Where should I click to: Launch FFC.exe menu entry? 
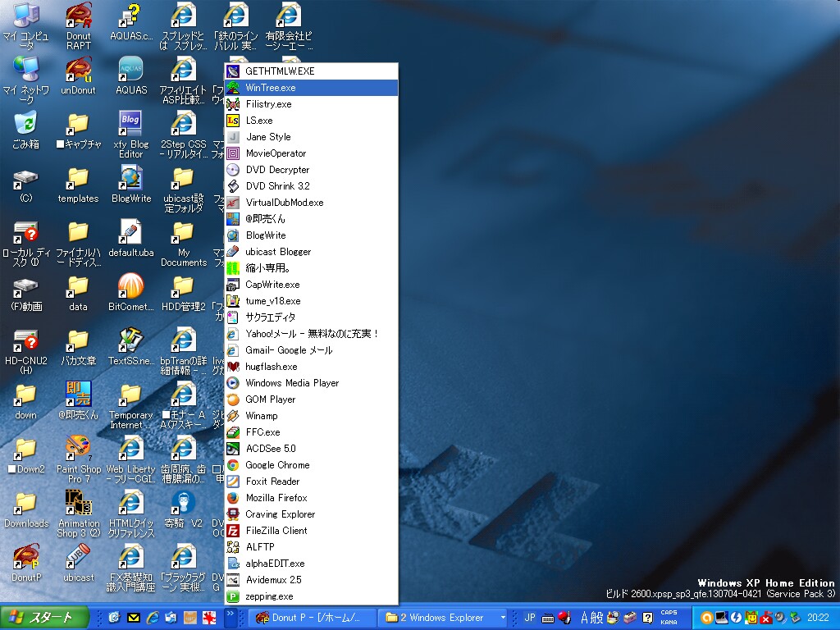click(311, 431)
